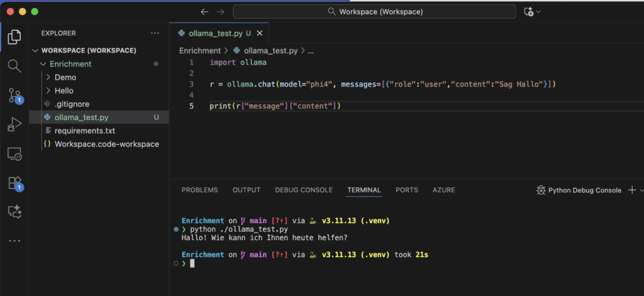Image resolution: width=644 pixels, height=296 pixels.
Task: Click the new terminal plus button
Action: pyautogui.click(x=631, y=190)
